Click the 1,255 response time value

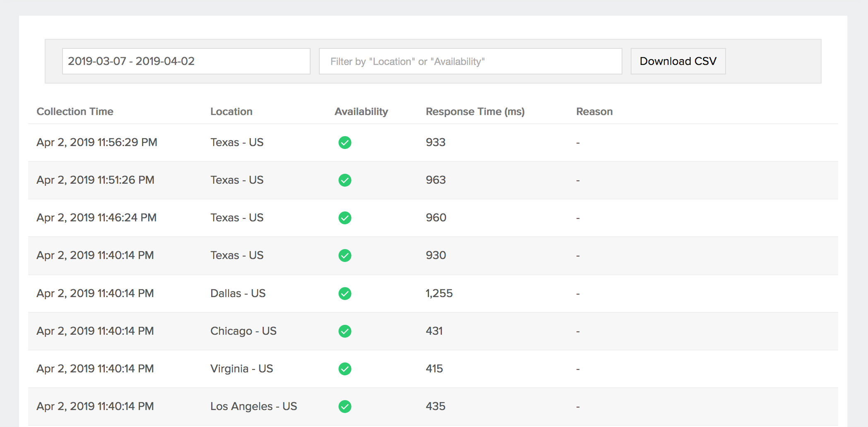coord(439,293)
